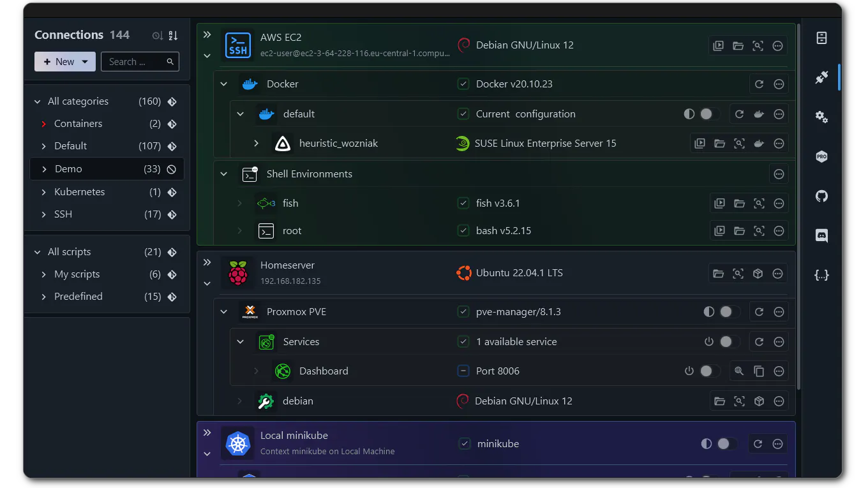Click checkbox beside fish v3.6.1
Screen dimensions: 868x488
(463, 203)
